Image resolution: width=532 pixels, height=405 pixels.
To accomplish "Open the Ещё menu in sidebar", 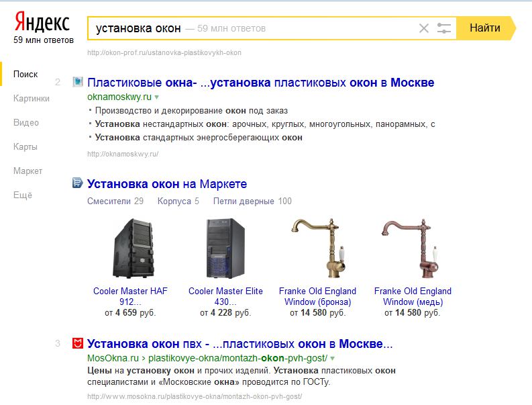I will click(x=23, y=195).
